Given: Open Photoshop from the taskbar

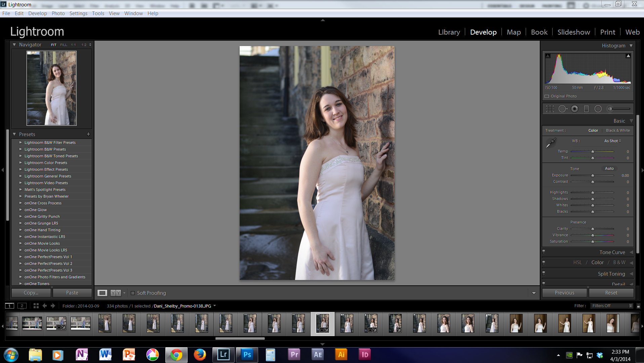Looking at the screenshot, I should [247, 355].
